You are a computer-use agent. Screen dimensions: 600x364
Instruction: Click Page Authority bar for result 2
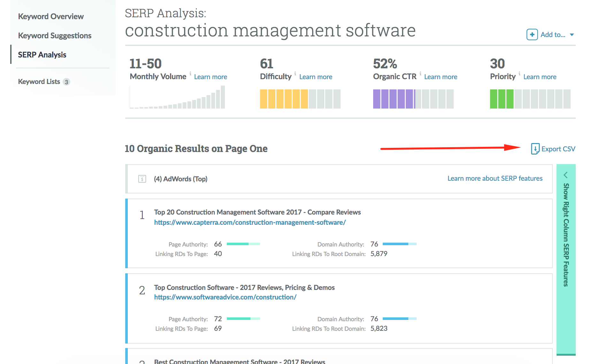[243, 319]
